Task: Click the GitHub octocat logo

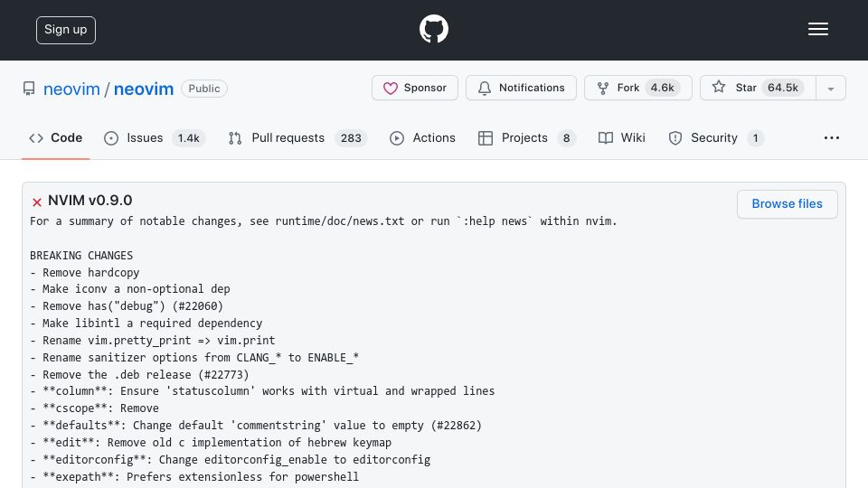Action: click(x=433, y=29)
